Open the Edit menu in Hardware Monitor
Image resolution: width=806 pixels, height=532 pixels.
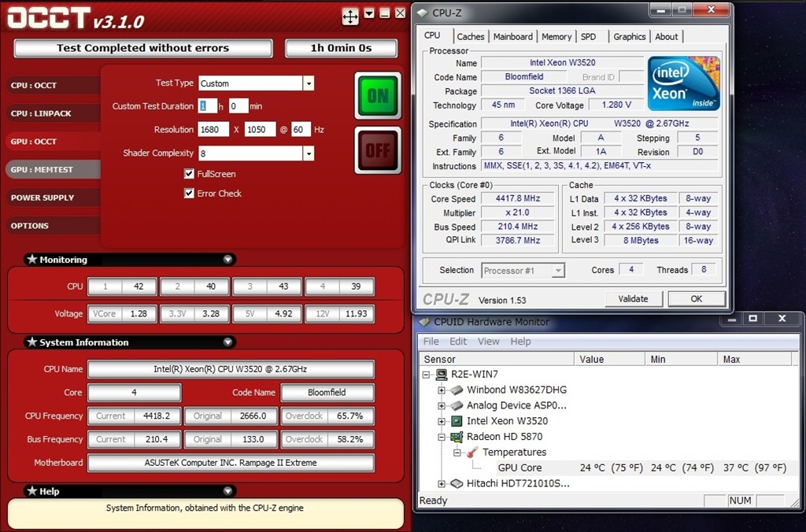pyautogui.click(x=458, y=342)
